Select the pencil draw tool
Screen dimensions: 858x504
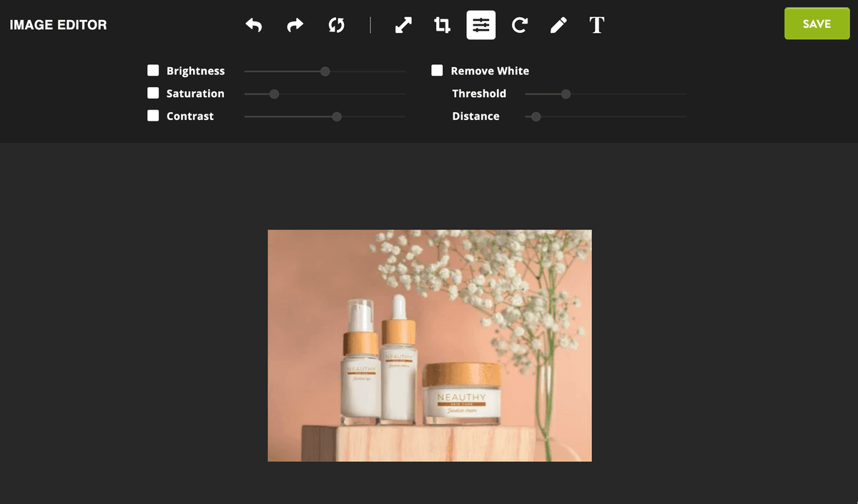click(558, 26)
